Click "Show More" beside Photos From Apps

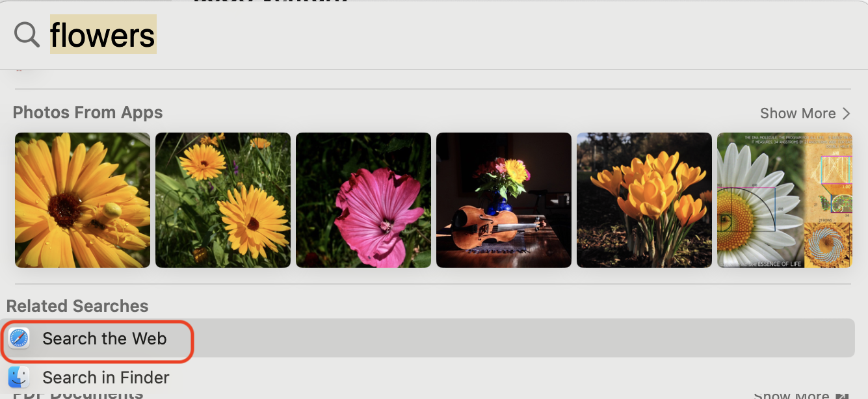[798, 113]
